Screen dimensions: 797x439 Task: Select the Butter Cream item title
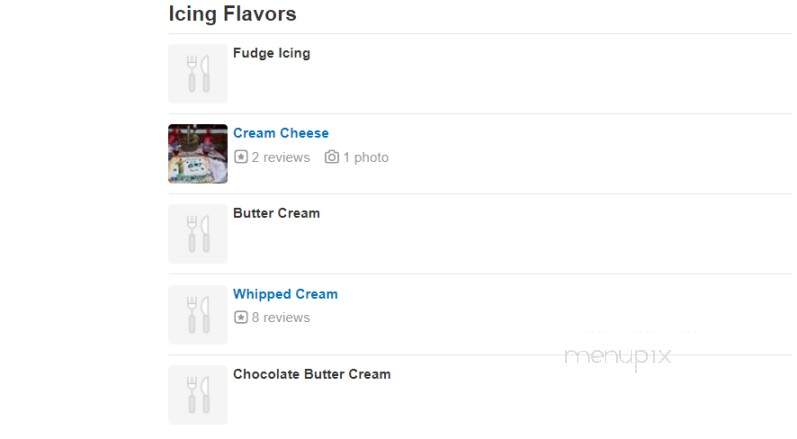pyautogui.click(x=277, y=213)
